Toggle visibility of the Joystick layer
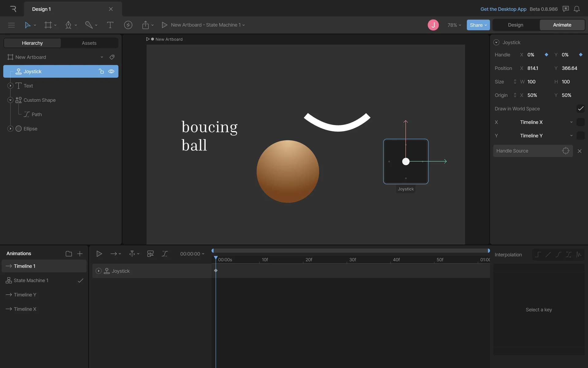This screenshot has height=368, width=588. point(111,71)
